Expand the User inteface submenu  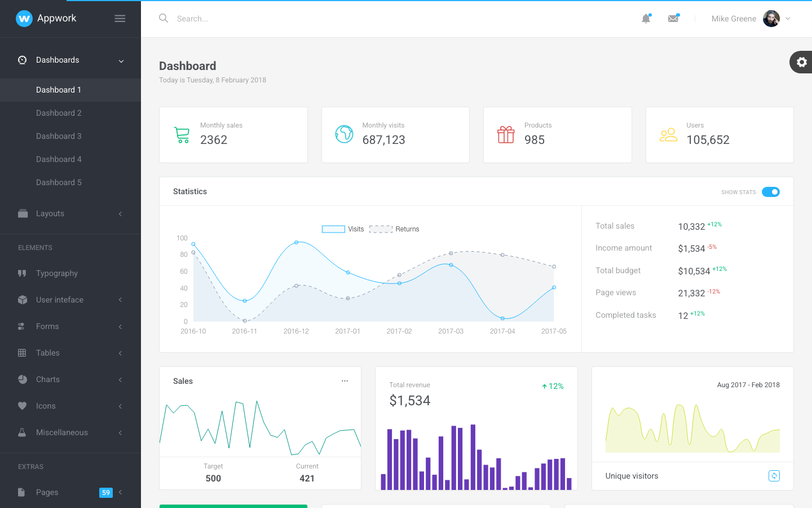(x=70, y=300)
